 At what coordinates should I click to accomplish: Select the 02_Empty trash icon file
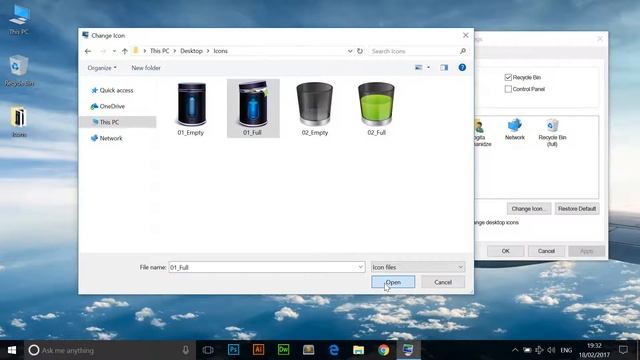315,109
